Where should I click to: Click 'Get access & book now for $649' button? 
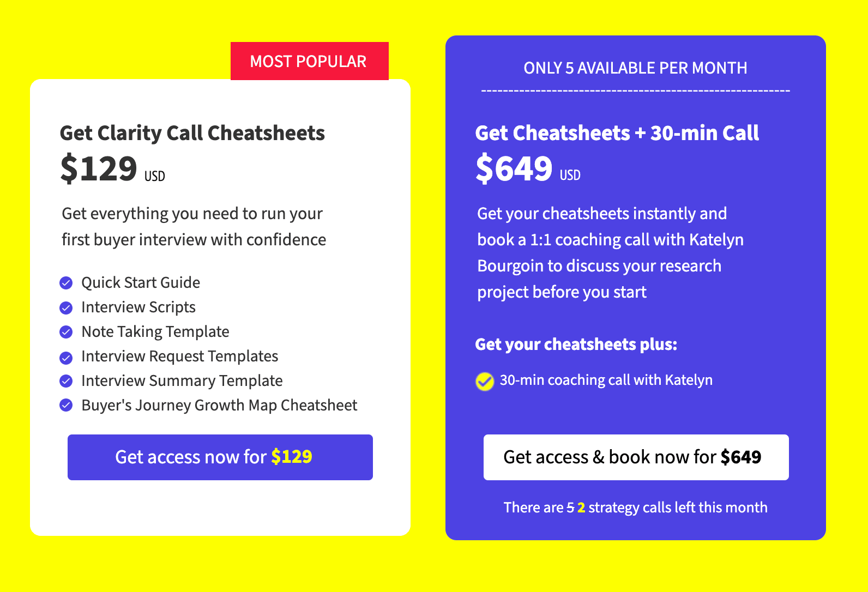click(x=636, y=457)
